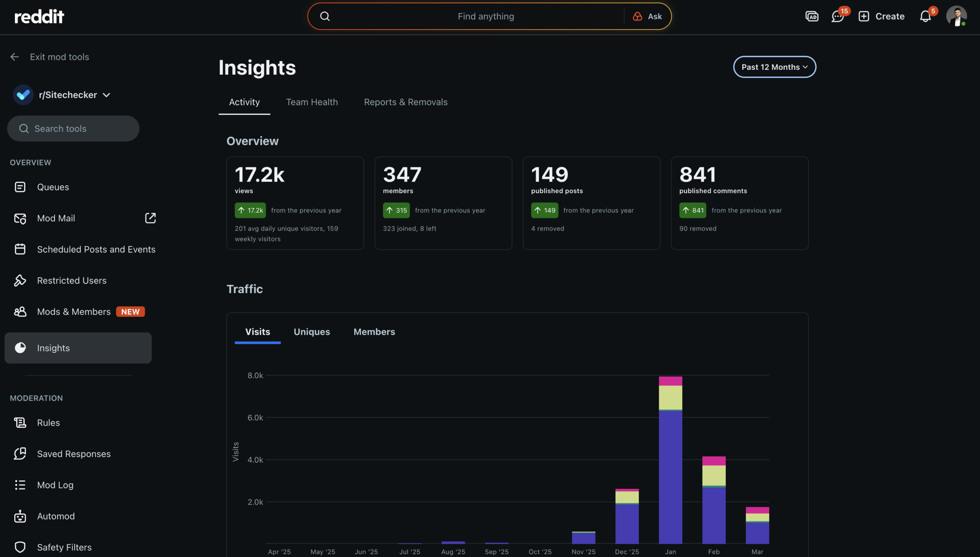Click the Scheduled Posts and Events calendar icon
The height and width of the screenshot is (557, 980).
pos(20,249)
